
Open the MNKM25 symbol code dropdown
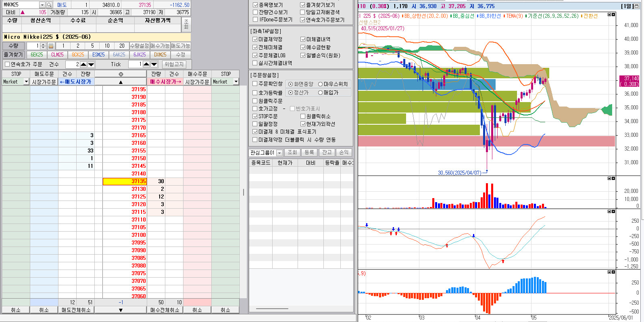(x=42, y=5)
